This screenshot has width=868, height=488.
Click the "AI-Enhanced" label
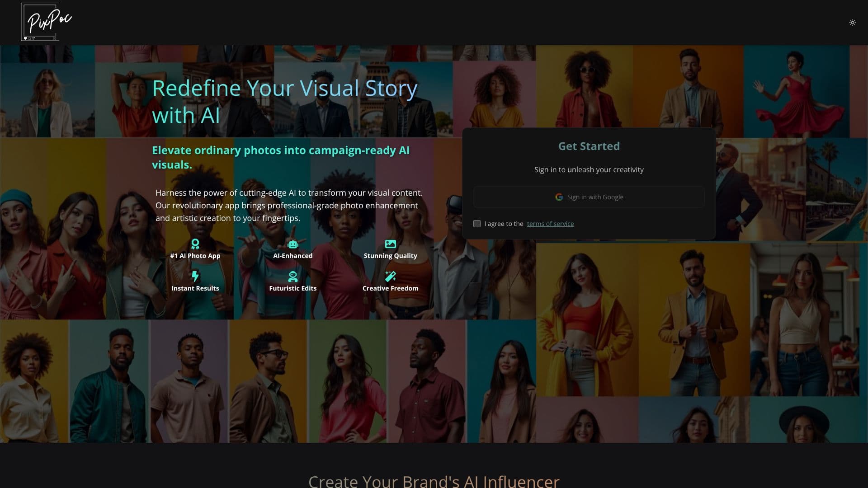click(x=293, y=256)
